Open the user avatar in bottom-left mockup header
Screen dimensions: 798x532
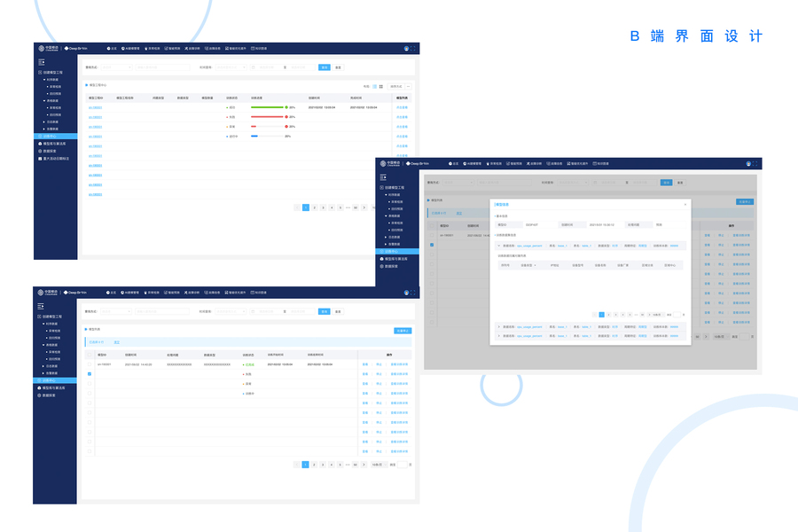[406, 293]
